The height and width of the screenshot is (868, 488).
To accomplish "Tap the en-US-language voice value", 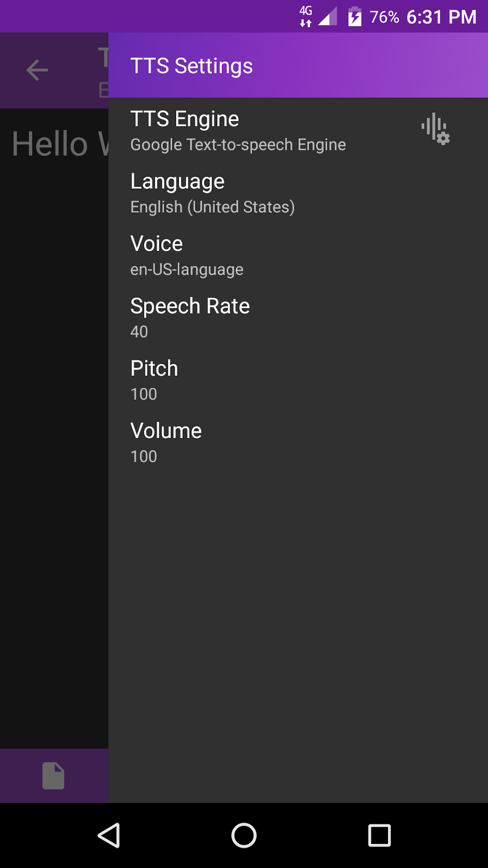I will coord(187,270).
